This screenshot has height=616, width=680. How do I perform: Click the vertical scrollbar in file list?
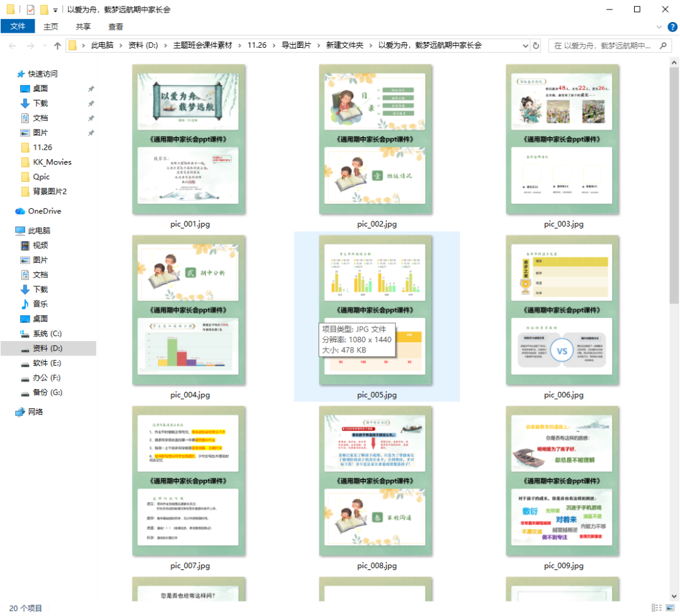pos(674,189)
